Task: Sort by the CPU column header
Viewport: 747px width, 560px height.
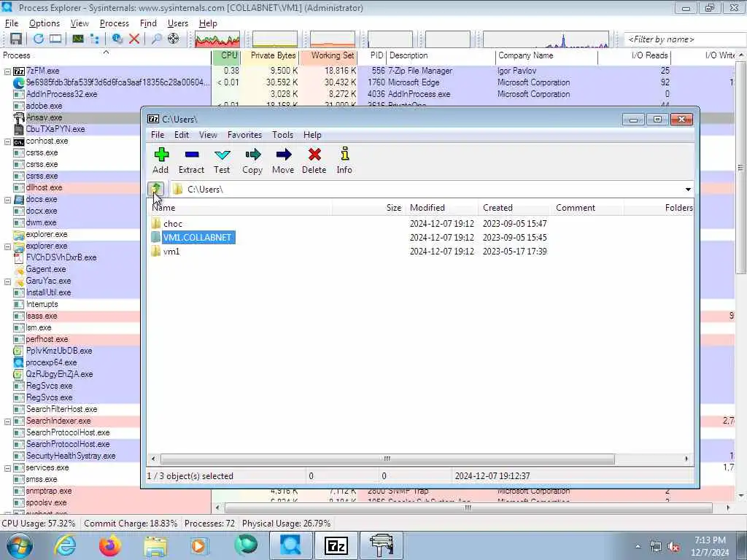Action: (226, 55)
